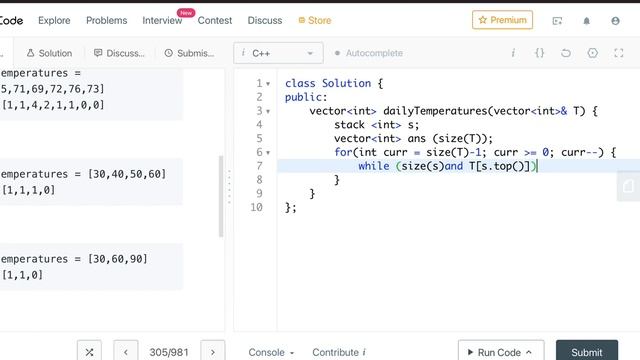Click example output '[1,1,1,0]'
The height and width of the screenshot is (360, 640).
(x=28, y=190)
